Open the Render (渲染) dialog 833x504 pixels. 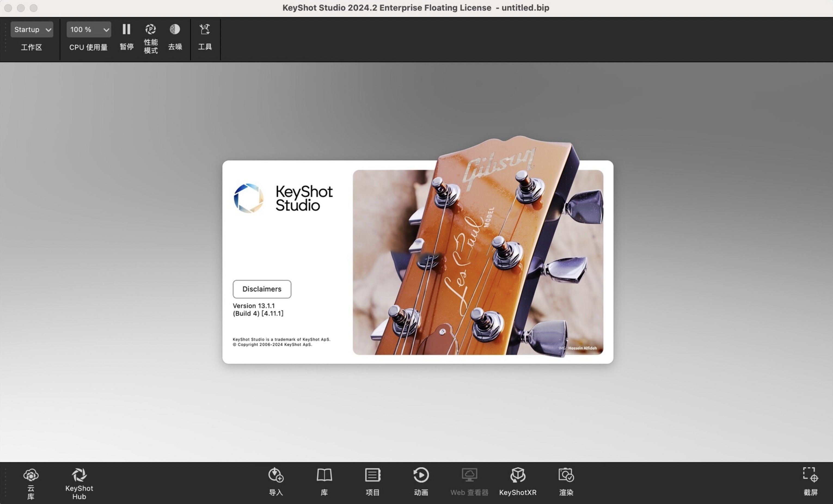pyautogui.click(x=566, y=475)
